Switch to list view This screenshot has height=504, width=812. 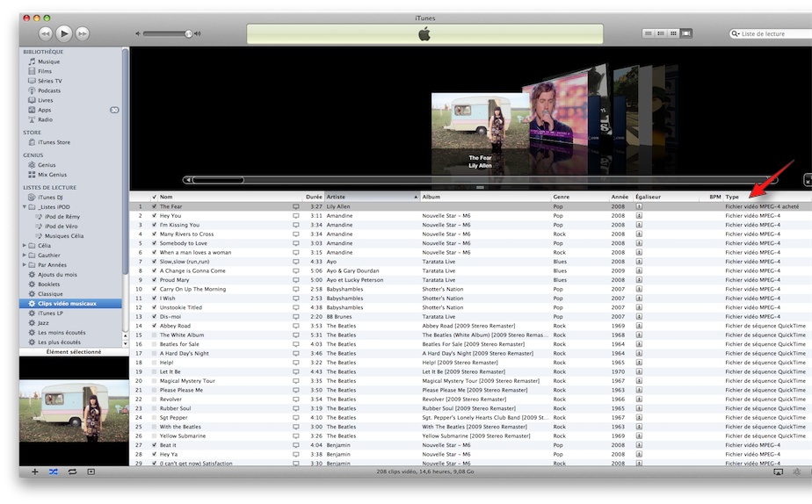(649, 33)
